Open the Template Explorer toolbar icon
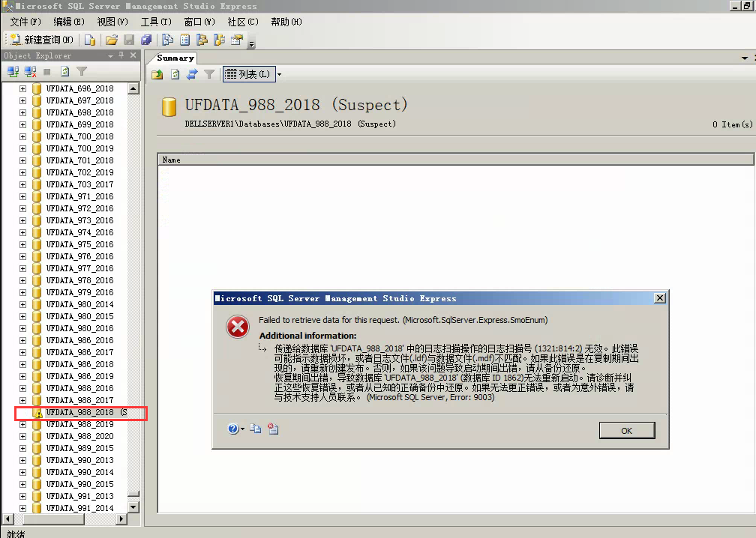This screenshot has height=538, width=756. click(219, 40)
